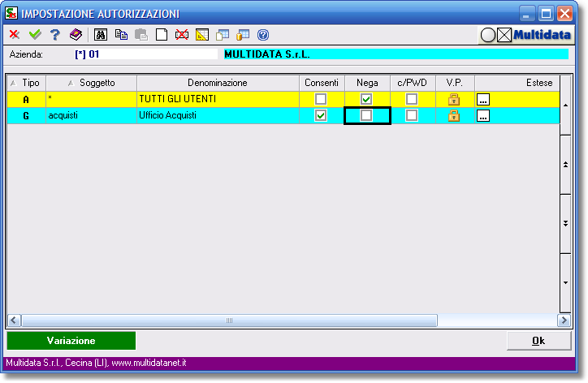Click the horizontal scrollbar thumb
The image size is (588, 383).
pos(230,321)
